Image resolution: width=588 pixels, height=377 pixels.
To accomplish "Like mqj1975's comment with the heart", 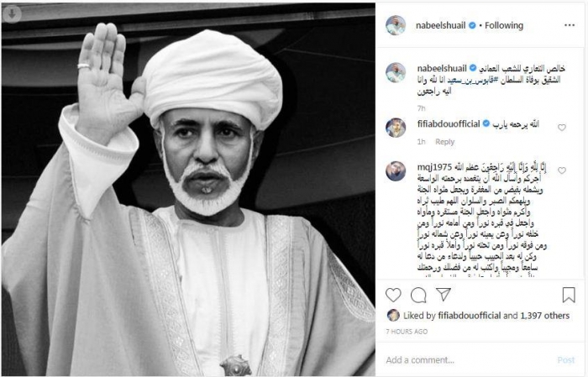I will [561, 170].
